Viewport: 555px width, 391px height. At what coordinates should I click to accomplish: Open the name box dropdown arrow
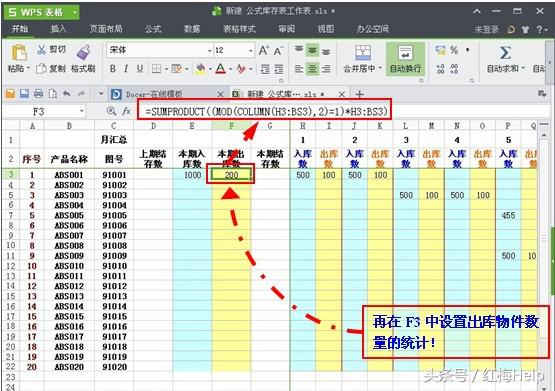click(81, 112)
